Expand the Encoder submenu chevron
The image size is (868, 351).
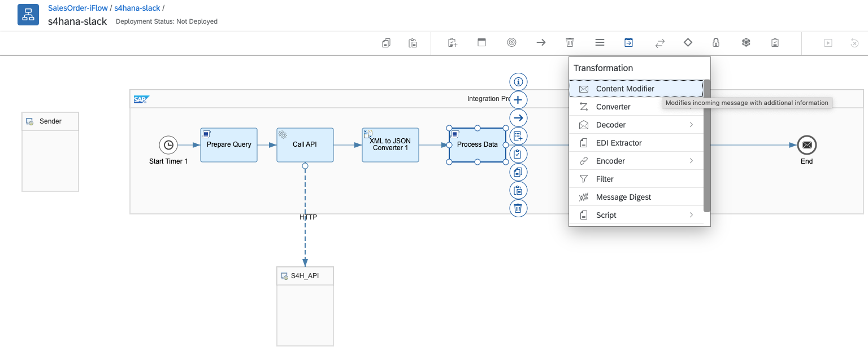[691, 161]
